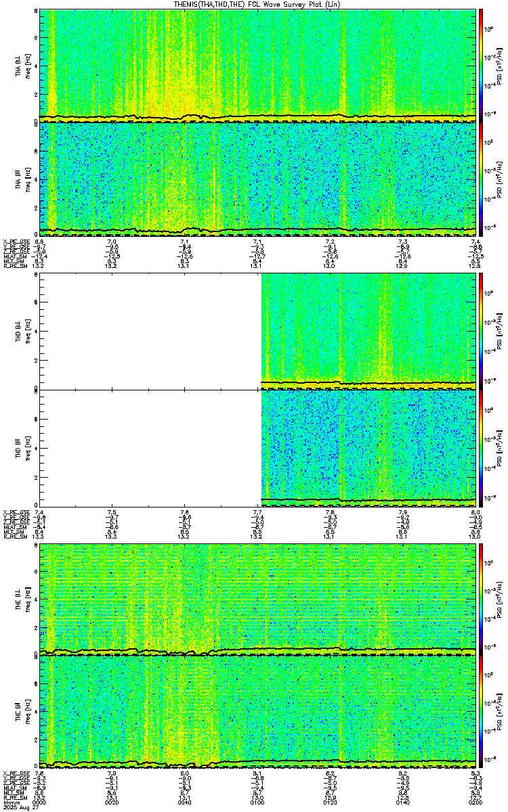Click the '0200' time tick label

(x=475, y=803)
